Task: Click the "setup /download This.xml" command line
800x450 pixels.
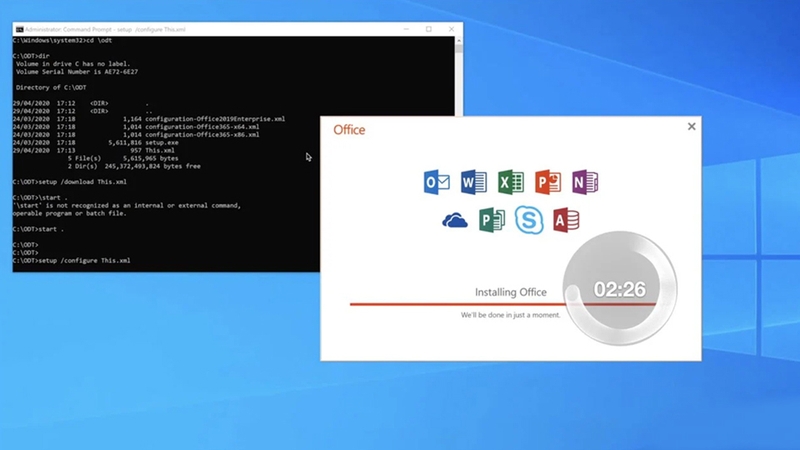Action: pos(69,182)
